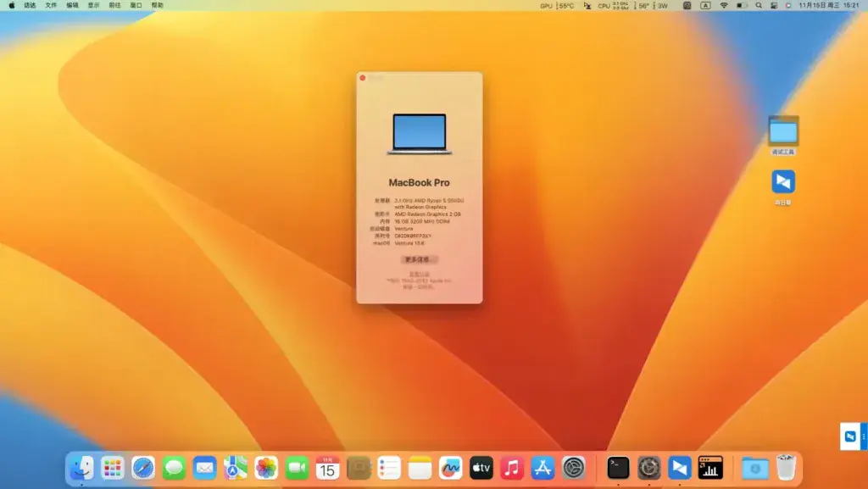Open System Settings from the Dock
The height and width of the screenshot is (489, 868).
click(x=574, y=469)
